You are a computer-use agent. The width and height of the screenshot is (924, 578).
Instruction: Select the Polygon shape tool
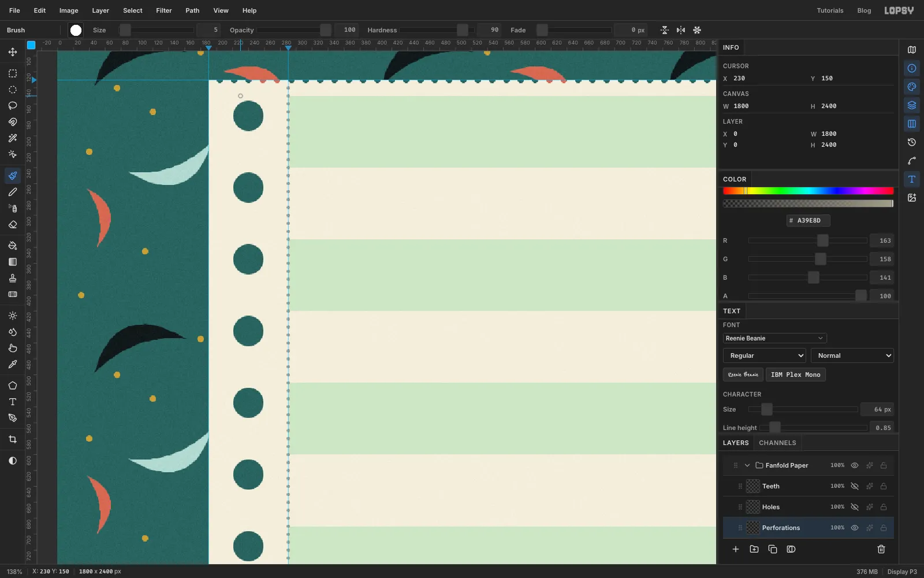click(x=13, y=386)
